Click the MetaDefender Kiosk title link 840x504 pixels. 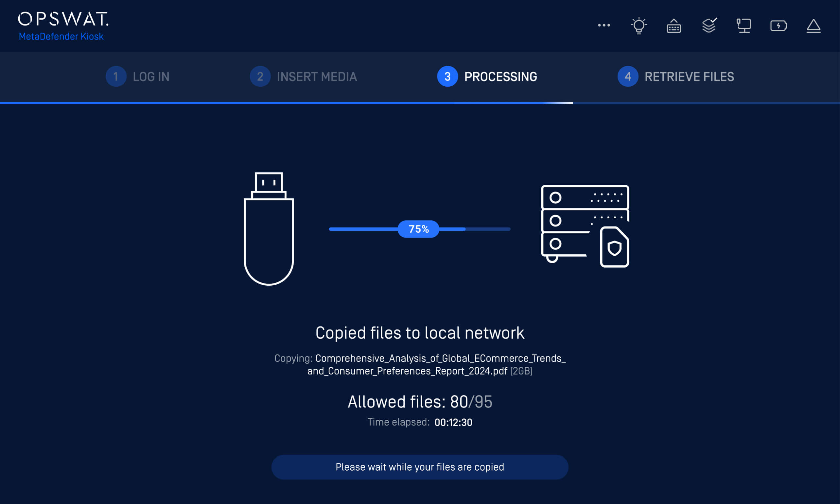pyautogui.click(x=61, y=36)
